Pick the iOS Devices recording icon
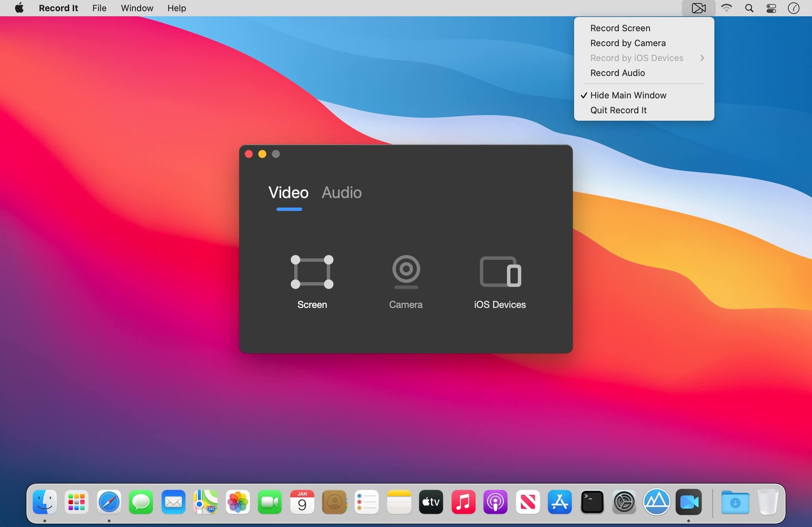This screenshot has width=812, height=527. tap(500, 272)
